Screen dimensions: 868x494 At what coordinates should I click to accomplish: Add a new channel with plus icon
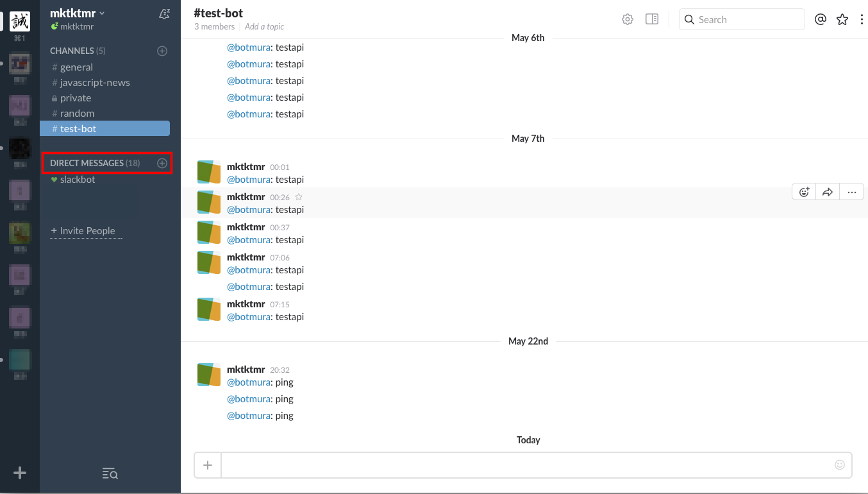[x=162, y=51]
